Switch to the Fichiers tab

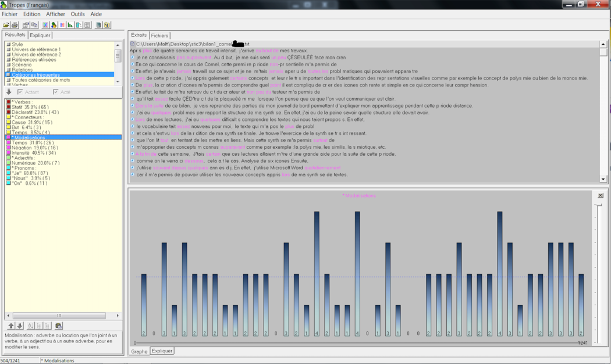click(x=159, y=35)
